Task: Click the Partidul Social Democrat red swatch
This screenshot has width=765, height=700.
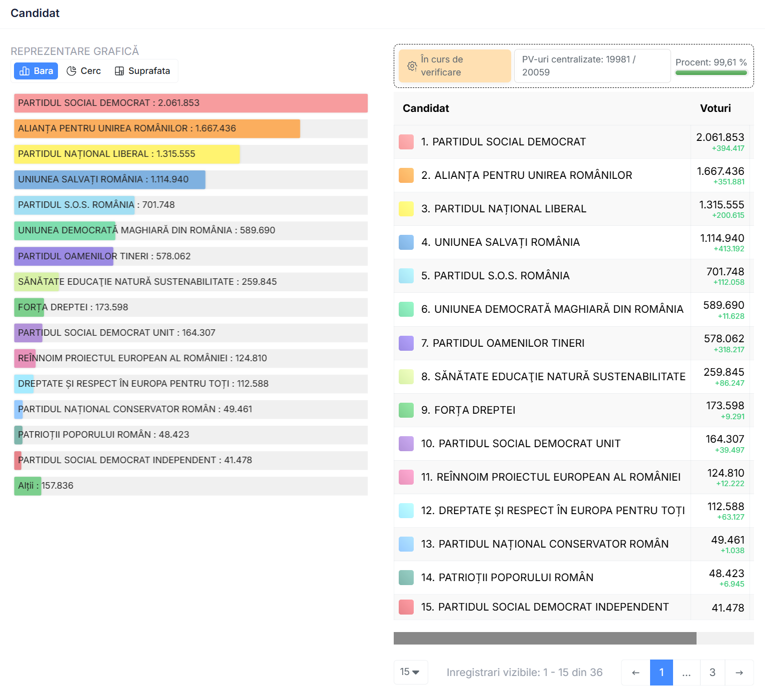Action: pos(406,142)
